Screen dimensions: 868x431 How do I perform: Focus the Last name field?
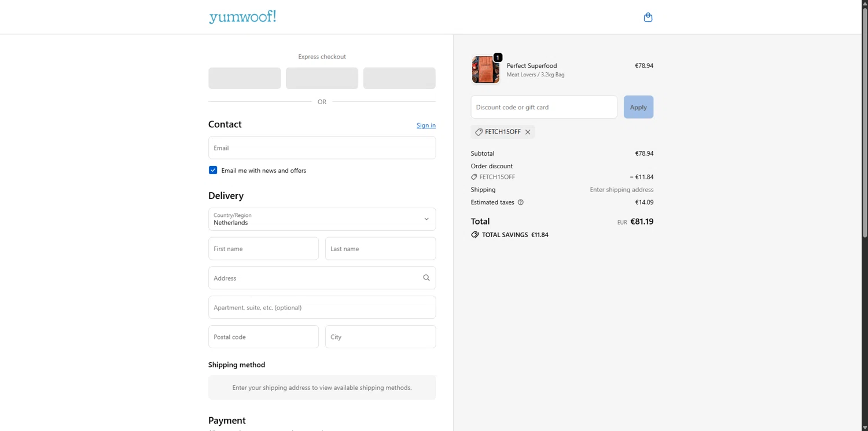(380, 249)
